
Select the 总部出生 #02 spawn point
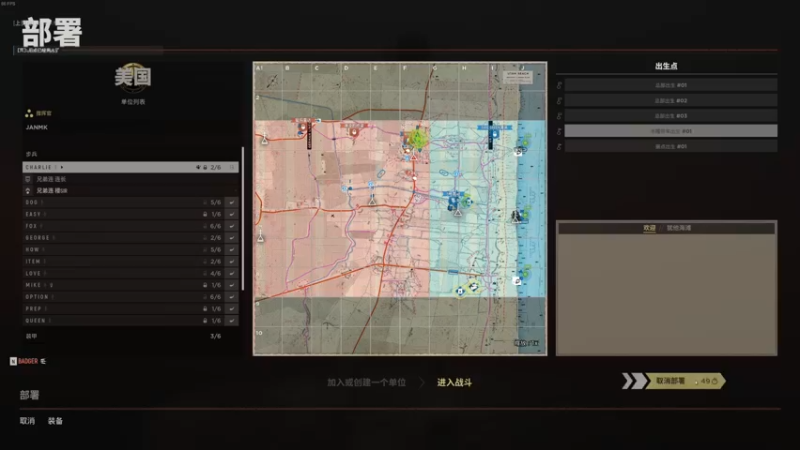(670, 101)
